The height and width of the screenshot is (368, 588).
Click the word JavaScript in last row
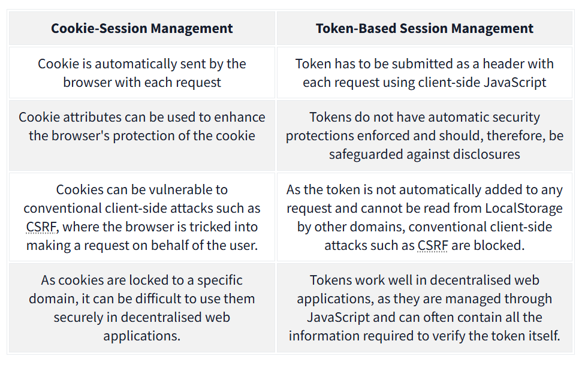(x=338, y=318)
